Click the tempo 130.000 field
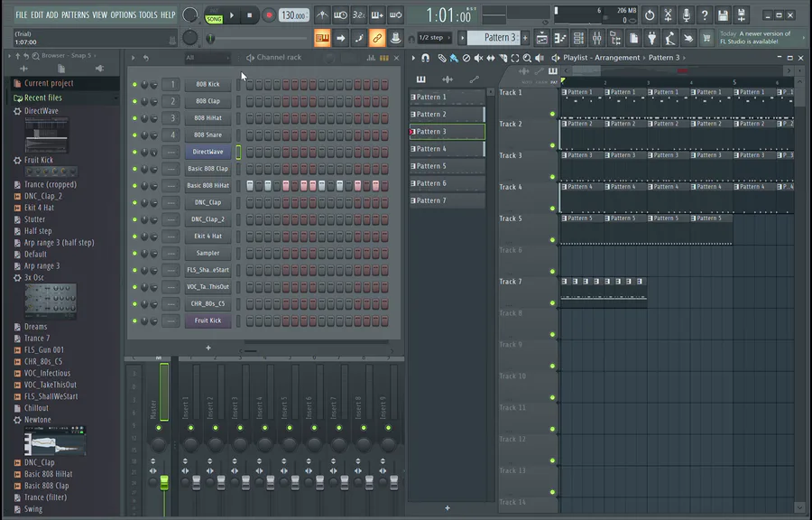Viewport: 812px width, 520px height. tap(293, 15)
